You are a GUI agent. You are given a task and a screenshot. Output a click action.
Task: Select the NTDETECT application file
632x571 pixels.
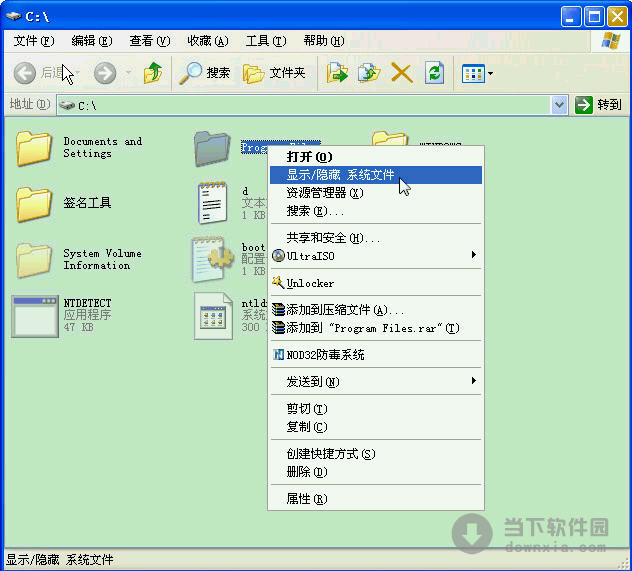(x=35, y=315)
